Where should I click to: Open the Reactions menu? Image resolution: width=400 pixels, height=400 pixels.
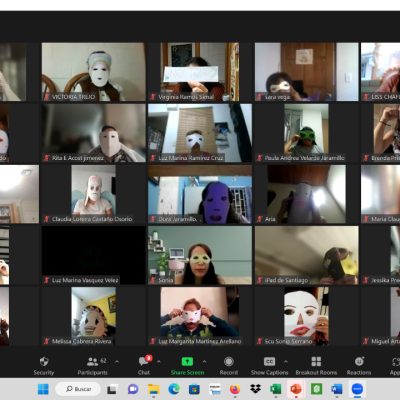pos(359,366)
